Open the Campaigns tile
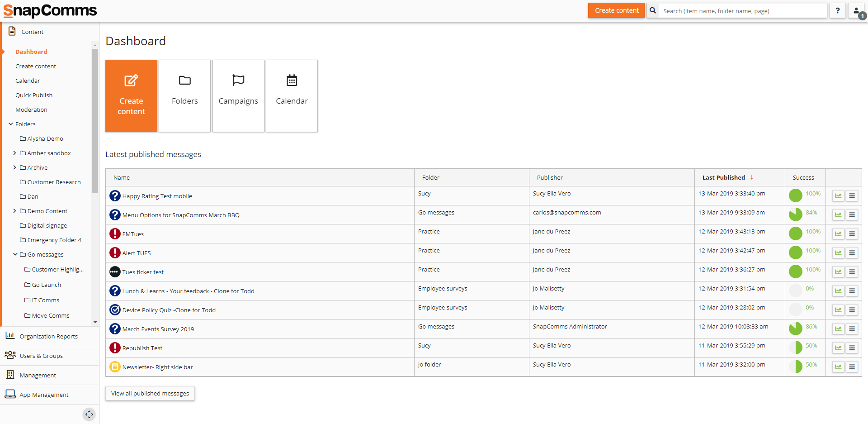 click(238, 96)
